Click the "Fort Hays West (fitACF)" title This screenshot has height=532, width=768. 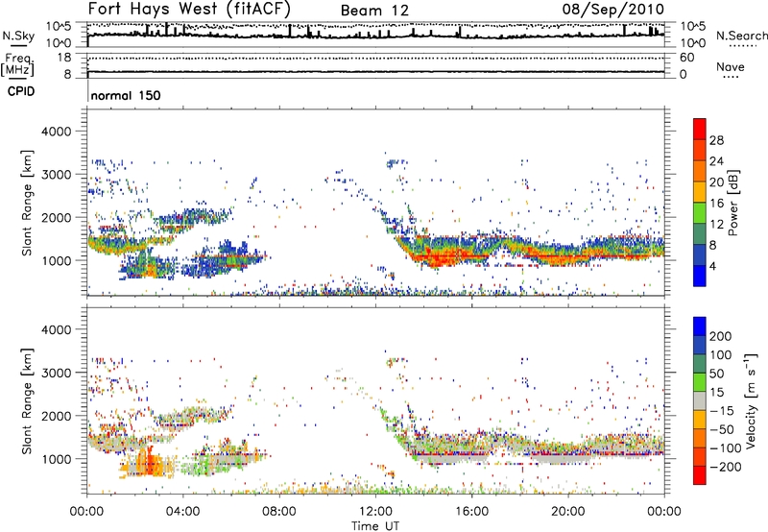click(x=188, y=9)
